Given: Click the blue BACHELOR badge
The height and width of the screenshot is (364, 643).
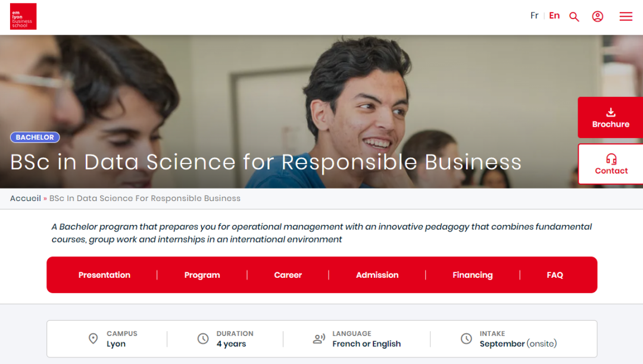Looking at the screenshot, I should pyautogui.click(x=35, y=137).
